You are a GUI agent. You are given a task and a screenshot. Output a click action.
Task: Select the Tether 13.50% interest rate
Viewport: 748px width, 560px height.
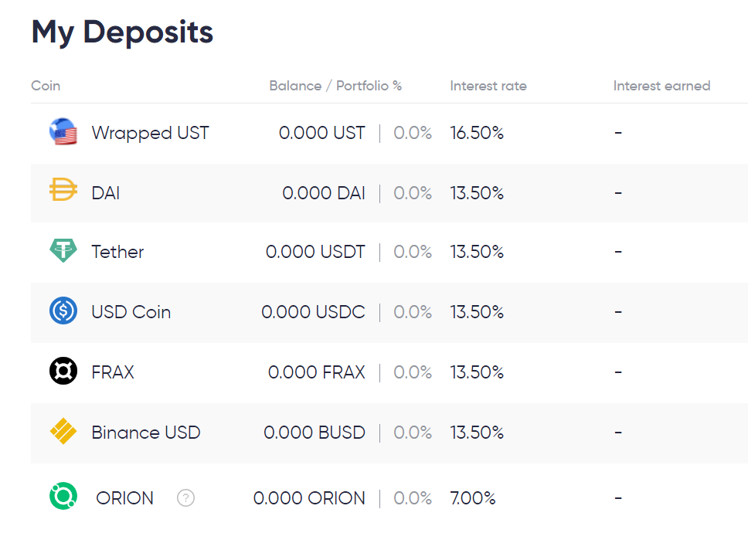[x=477, y=251]
